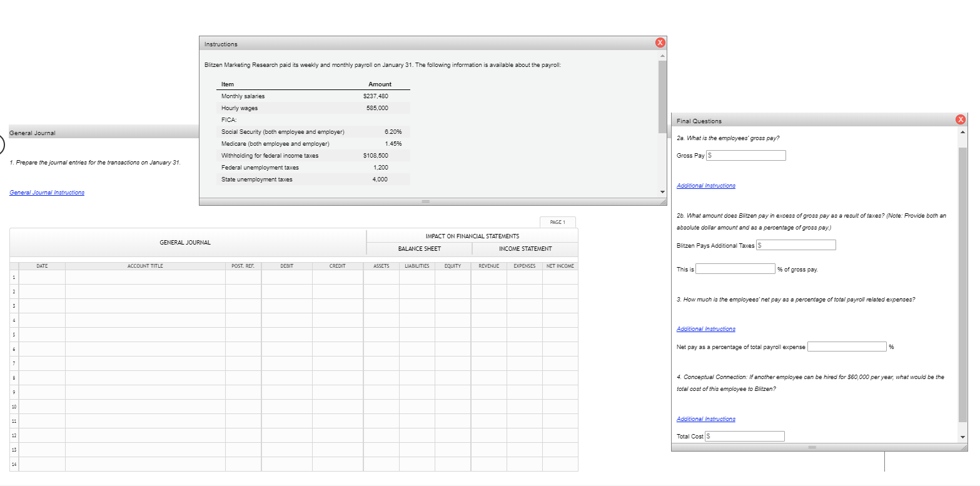980x486 pixels.
Task: Click Net pay percentage of payroll expense field
Action: (847, 347)
